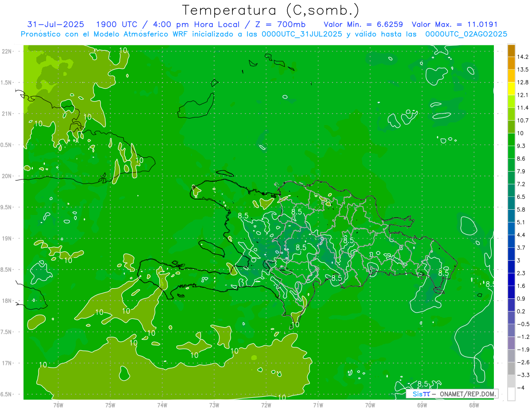The width and height of the screenshot is (532, 411).
Task: Click the 72W longitude axis label
Action: (x=266, y=405)
